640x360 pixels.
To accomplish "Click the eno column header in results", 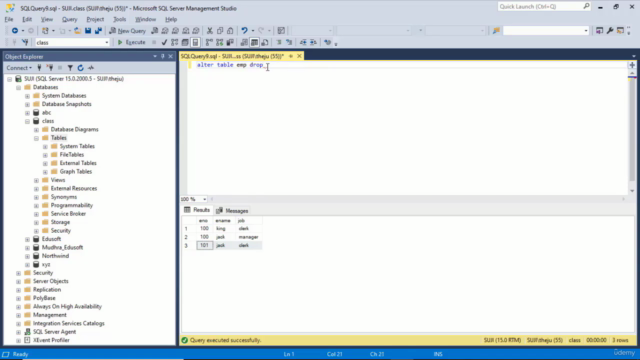I will (204, 221).
